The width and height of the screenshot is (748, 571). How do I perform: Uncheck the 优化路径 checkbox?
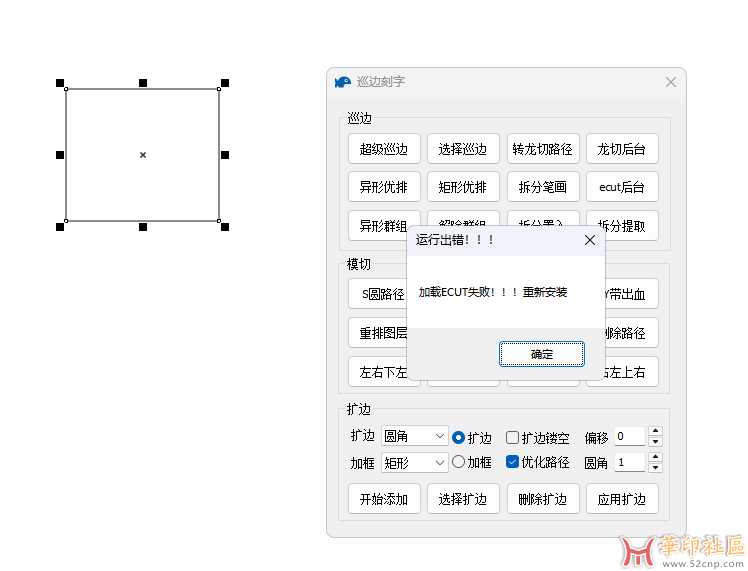(512, 462)
